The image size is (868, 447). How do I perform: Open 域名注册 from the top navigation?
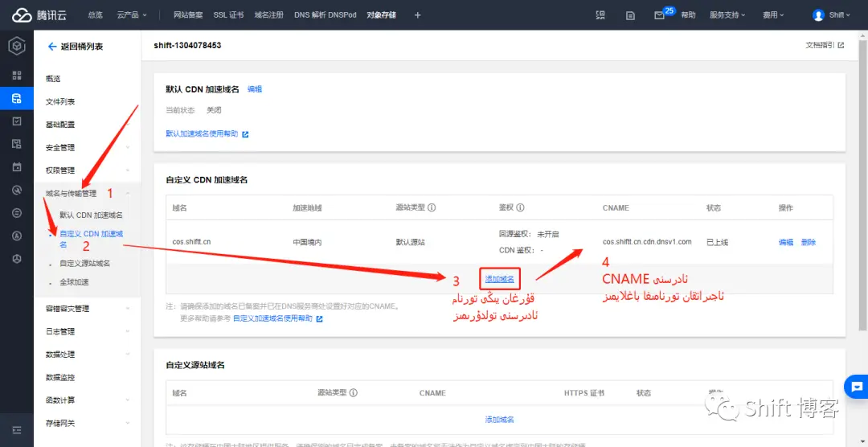click(x=269, y=15)
